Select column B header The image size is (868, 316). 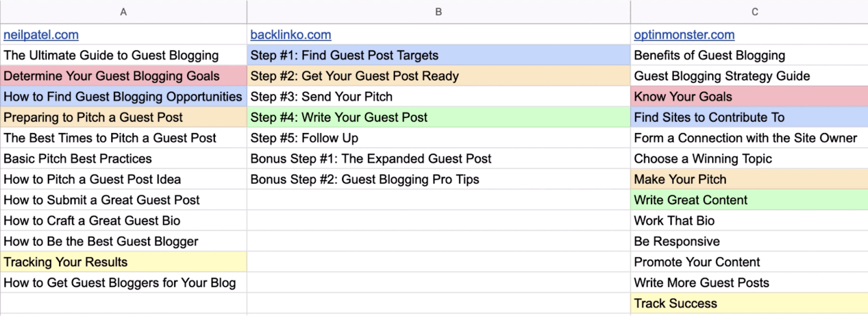click(x=438, y=12)
